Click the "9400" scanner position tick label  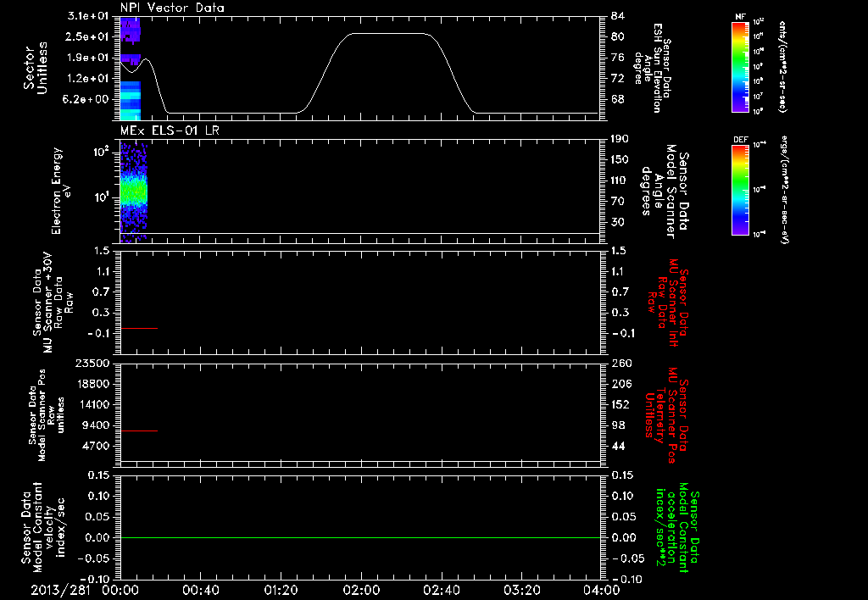[x=97, y=425]
